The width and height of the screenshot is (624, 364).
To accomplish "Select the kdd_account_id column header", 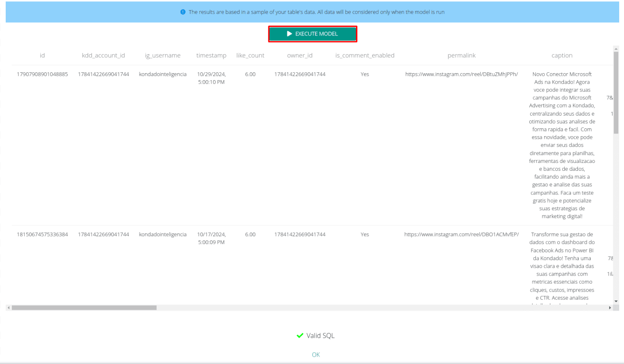I will [x=103, y=56].
